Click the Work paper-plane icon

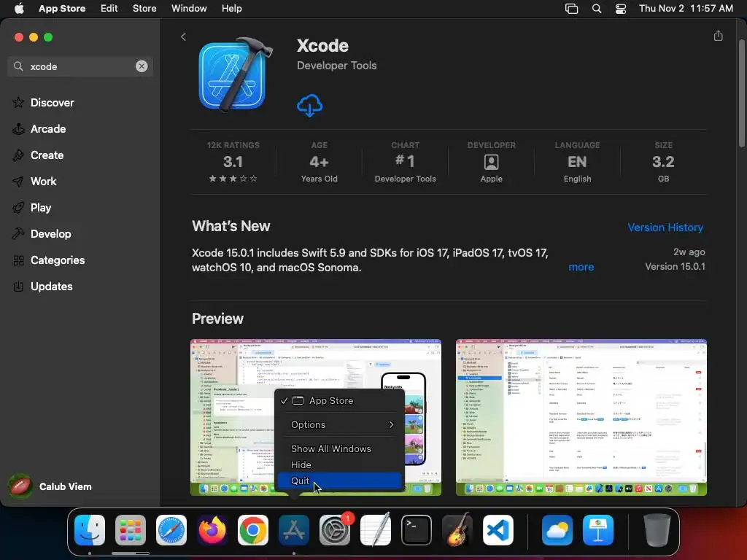tap(18, 181)
